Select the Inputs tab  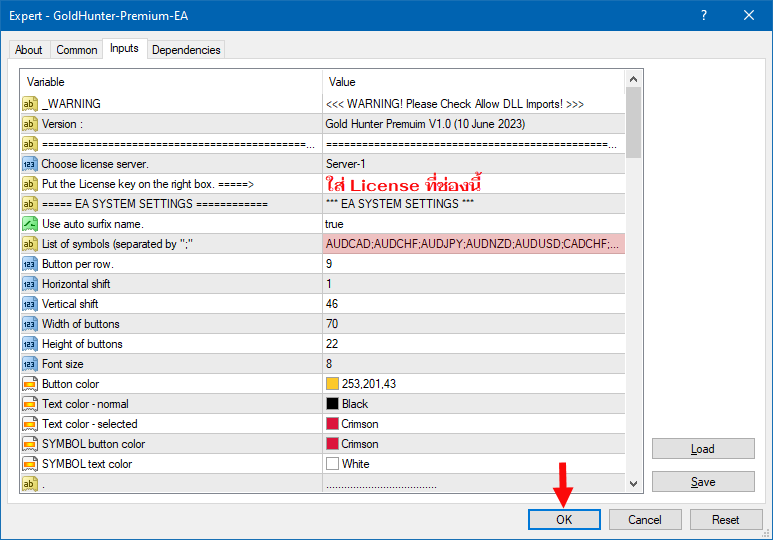coord(124,48)
